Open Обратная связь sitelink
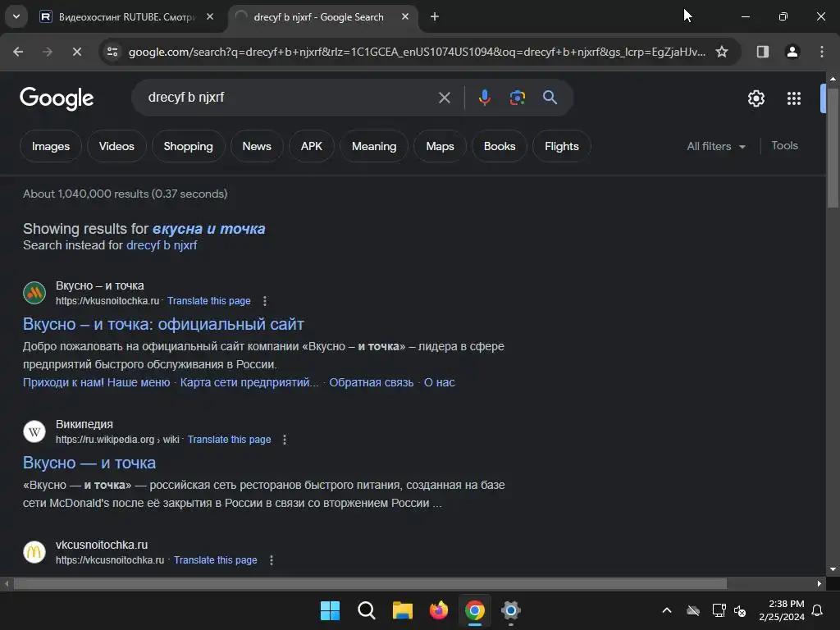 click(372, 382)
